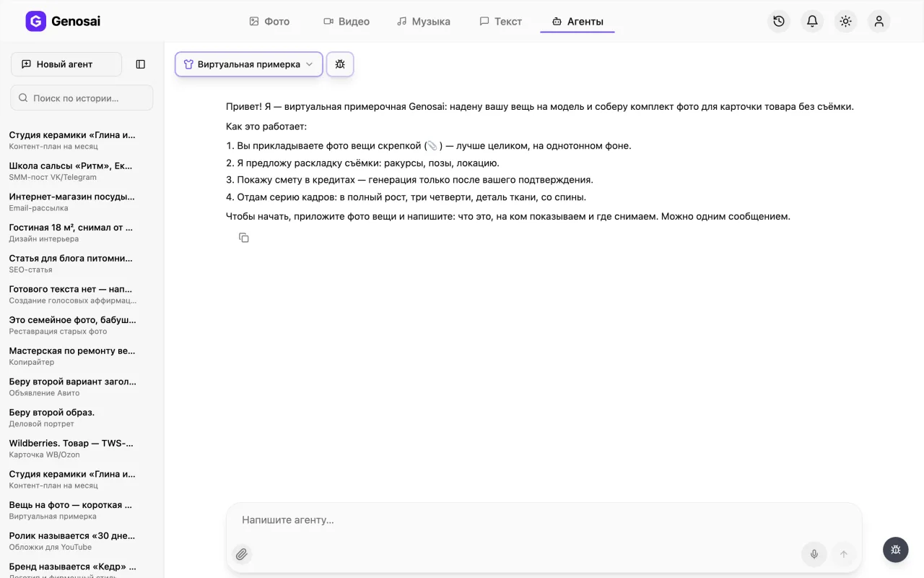The width and height of the screenshot is (924, 578).
Task: Click the Новый агент button
Action: coord(66,64)
